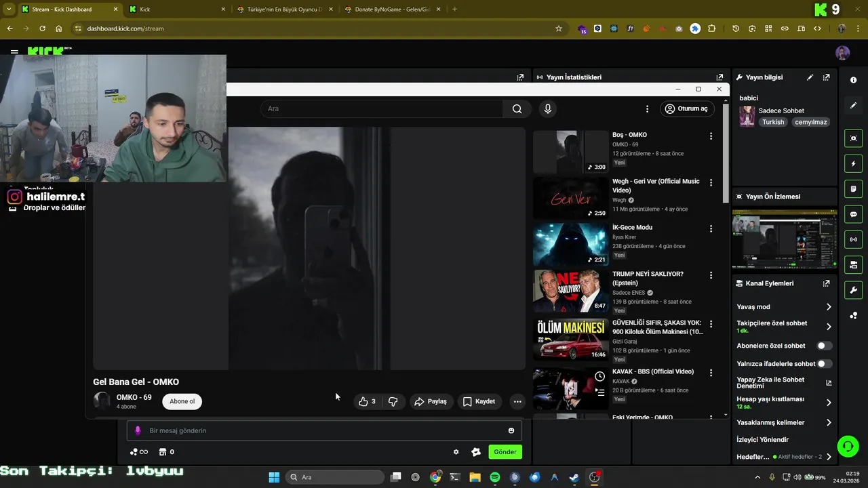The width and height of the screenshot is (868, 488).
Task: Open Steam from the taskbar
Action: [574, 477]
